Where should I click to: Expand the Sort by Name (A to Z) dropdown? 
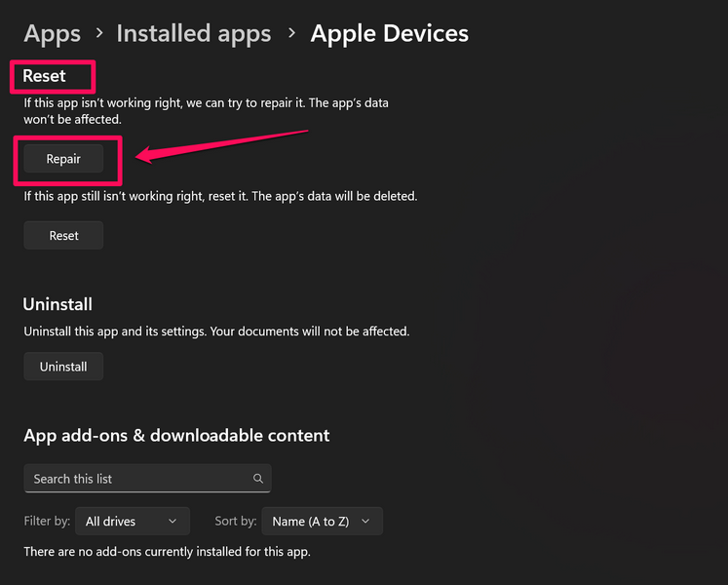click(x=322, y=522)
